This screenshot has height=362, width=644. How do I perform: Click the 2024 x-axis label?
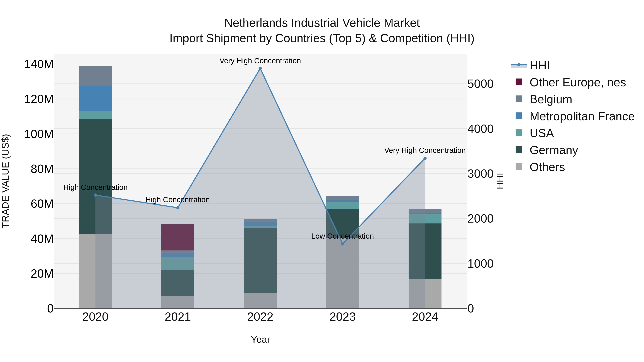coord(425,317)
